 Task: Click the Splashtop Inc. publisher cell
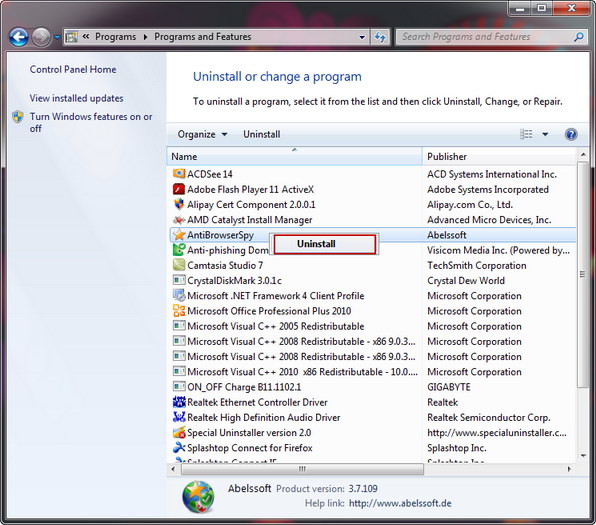(457, 448)
